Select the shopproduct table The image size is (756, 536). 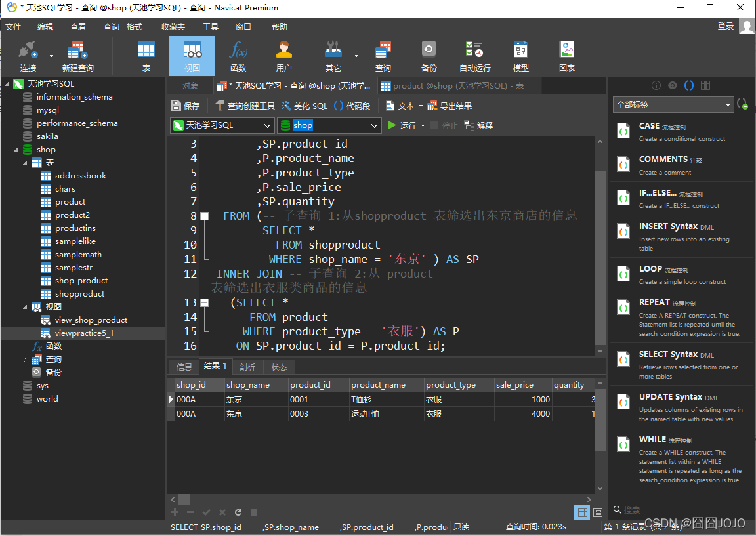(79, 293)
